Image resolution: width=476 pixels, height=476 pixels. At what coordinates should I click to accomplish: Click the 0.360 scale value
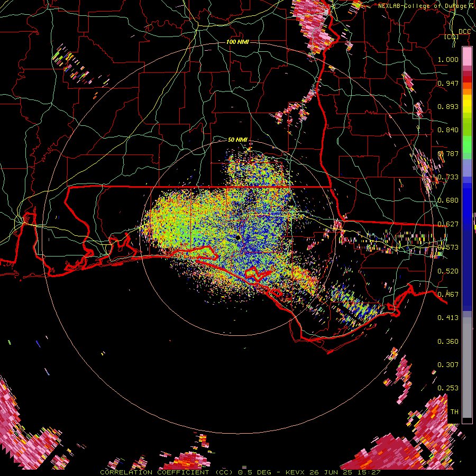(x=448, y=342)
